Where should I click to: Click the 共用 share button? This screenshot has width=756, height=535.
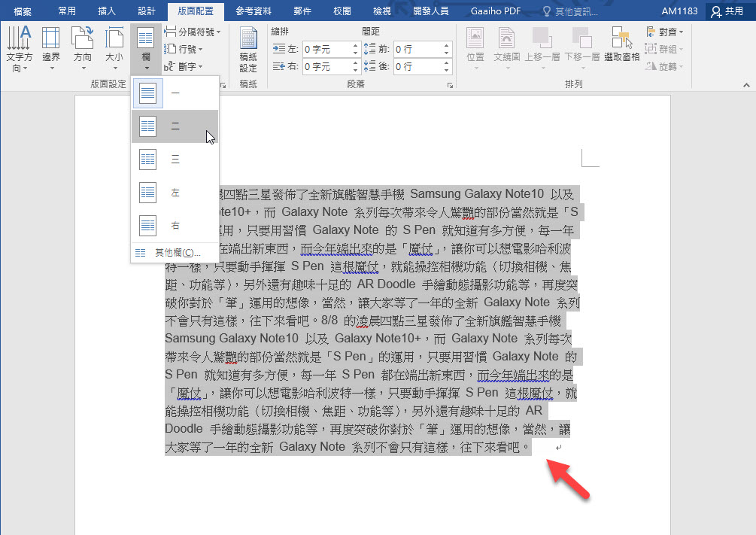coord(728,11)
